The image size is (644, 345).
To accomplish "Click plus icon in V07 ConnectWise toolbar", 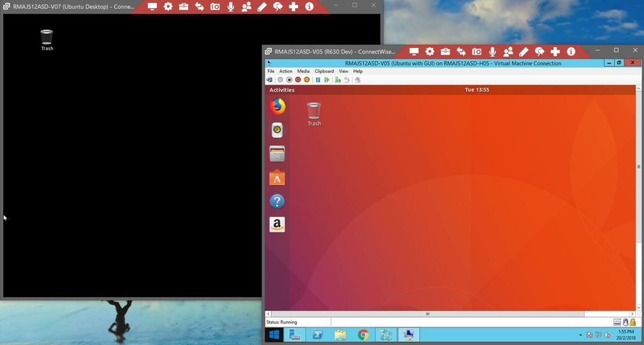I will (x=293, y=6).
